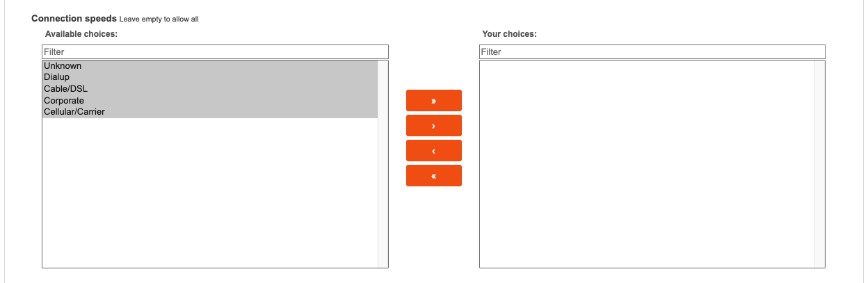Click the "Leave empty to allow all" hint

pos(159,19)
